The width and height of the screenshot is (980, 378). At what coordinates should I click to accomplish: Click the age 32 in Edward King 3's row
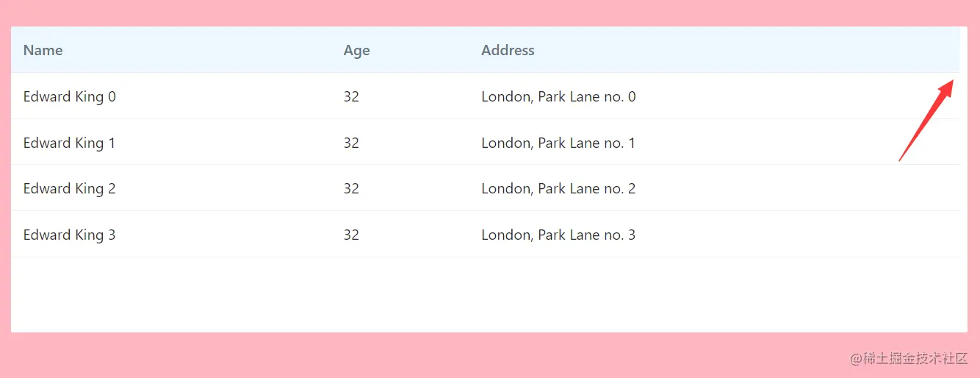pos(351,235)
